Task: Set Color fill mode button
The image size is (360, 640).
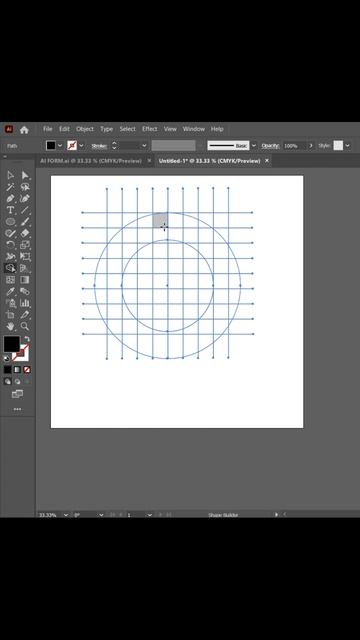Action: pos(8,370)
